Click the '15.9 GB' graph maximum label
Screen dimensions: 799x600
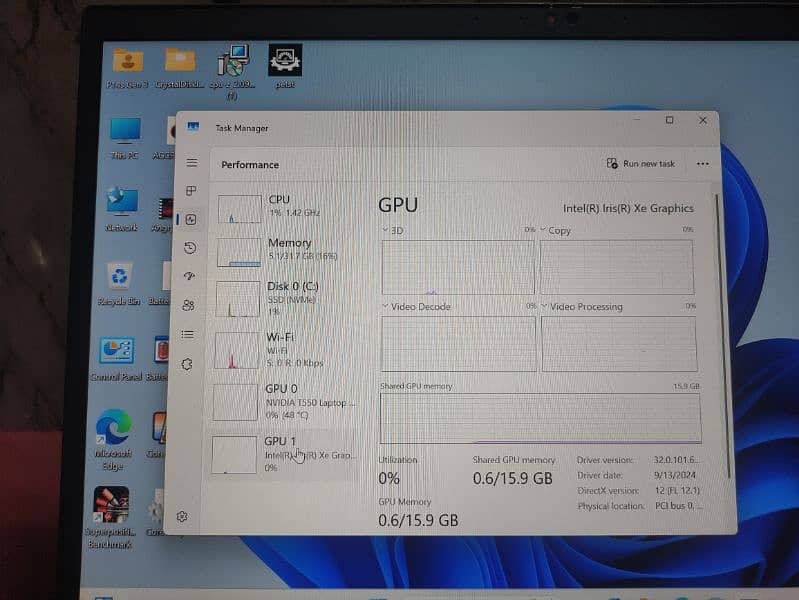tap(686, 386)
